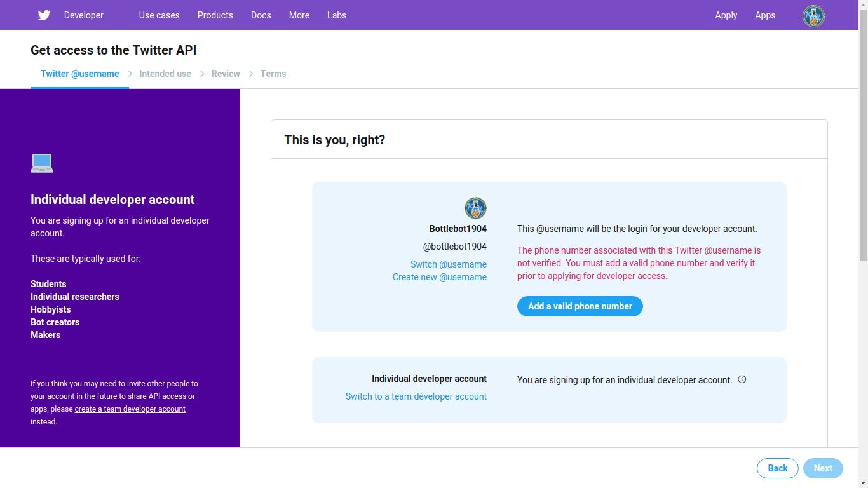This screenshot has height=488, width=868.
Task: Click the Next button
Action: pyautogui.click(x=823, y=468)
